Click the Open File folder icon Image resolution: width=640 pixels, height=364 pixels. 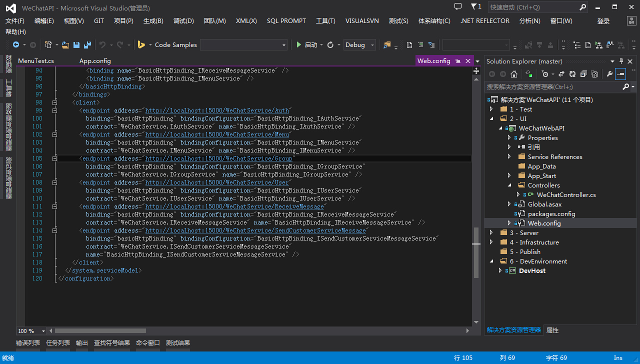[x=65, y=44]
